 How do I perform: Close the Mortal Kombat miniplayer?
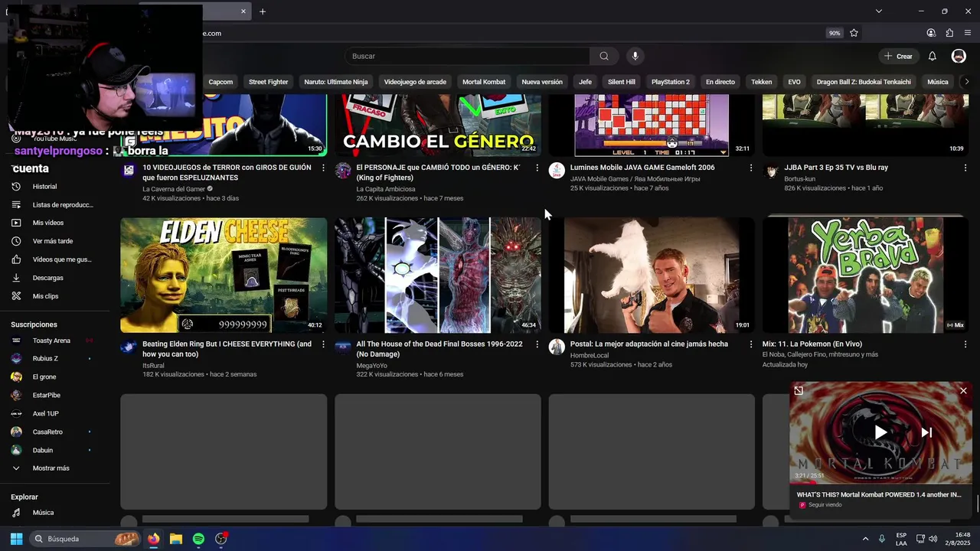[x=963, y=391]
